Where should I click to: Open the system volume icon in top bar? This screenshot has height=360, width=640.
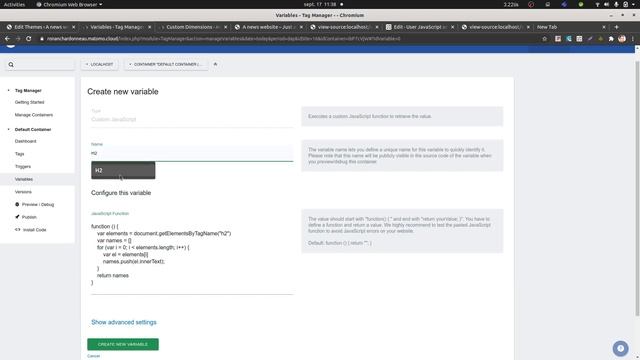click(x=607, y=4)
